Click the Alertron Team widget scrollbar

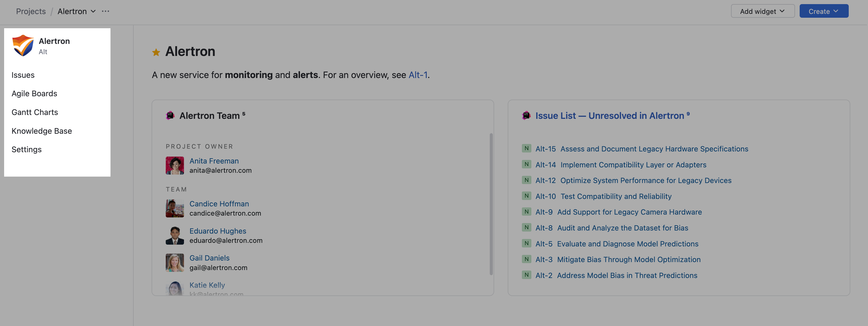pos(491,204)
